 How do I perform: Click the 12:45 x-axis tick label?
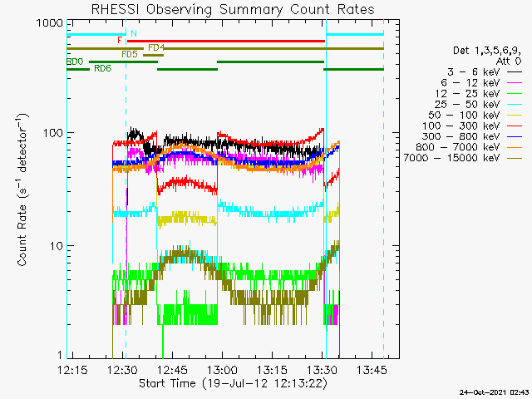point(173,370)
